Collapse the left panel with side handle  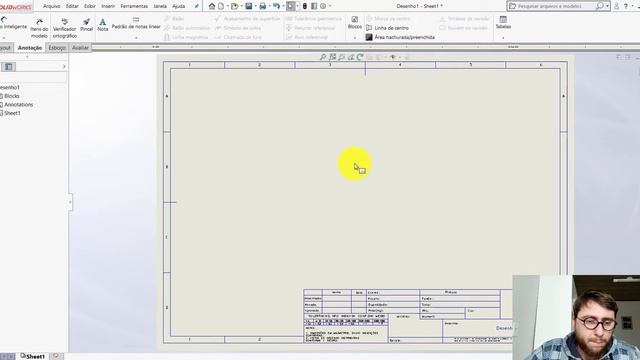click(x=70, y=202)
